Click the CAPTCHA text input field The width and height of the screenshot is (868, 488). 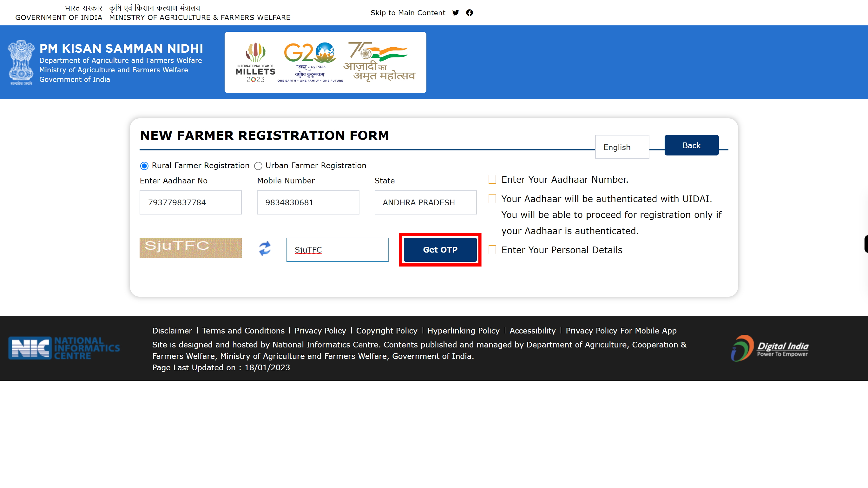coord(337,249)
